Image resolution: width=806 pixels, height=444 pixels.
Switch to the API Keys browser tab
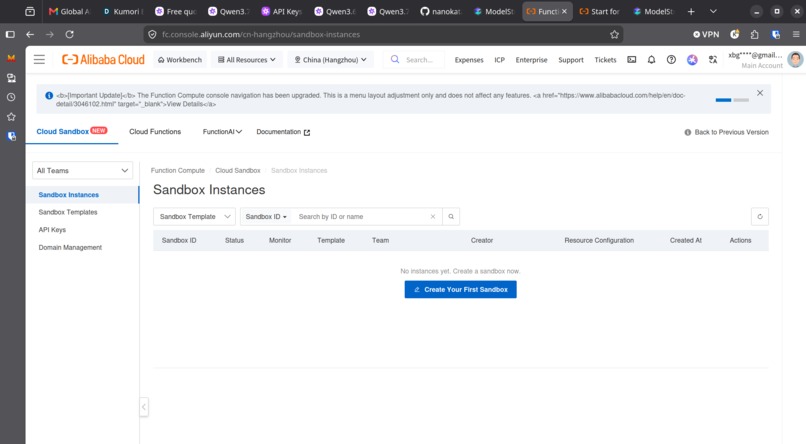pos(281,11)
